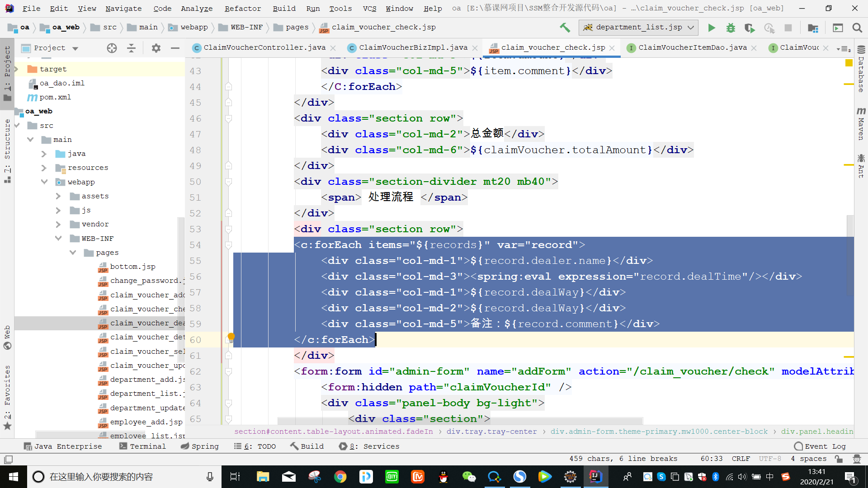
Task: Toggle tool window quick access button
Action: pos(8,460)
